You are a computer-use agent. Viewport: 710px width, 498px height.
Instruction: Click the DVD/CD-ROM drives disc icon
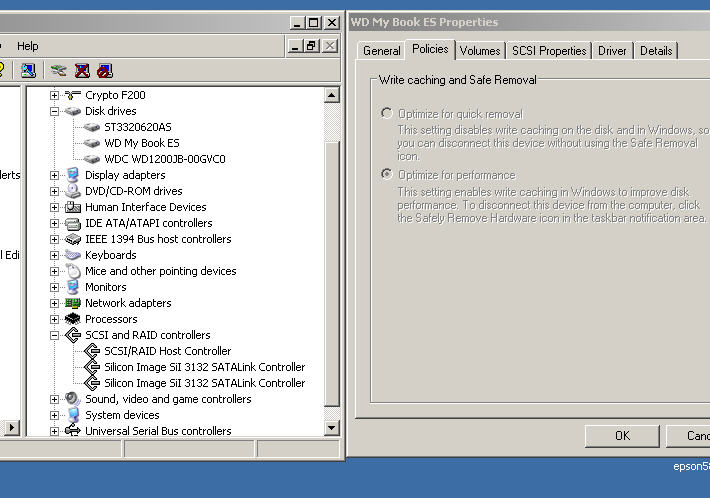(x=72, y=191)
